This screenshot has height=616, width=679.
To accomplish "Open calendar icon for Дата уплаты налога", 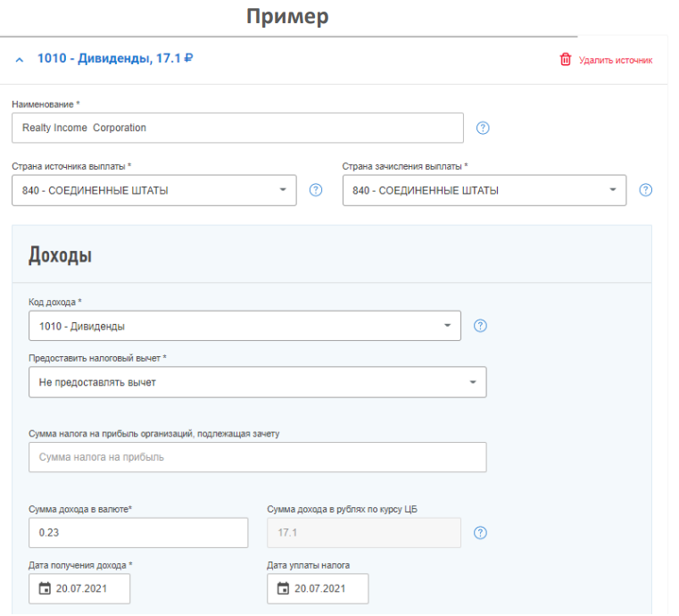I will 283,588.
